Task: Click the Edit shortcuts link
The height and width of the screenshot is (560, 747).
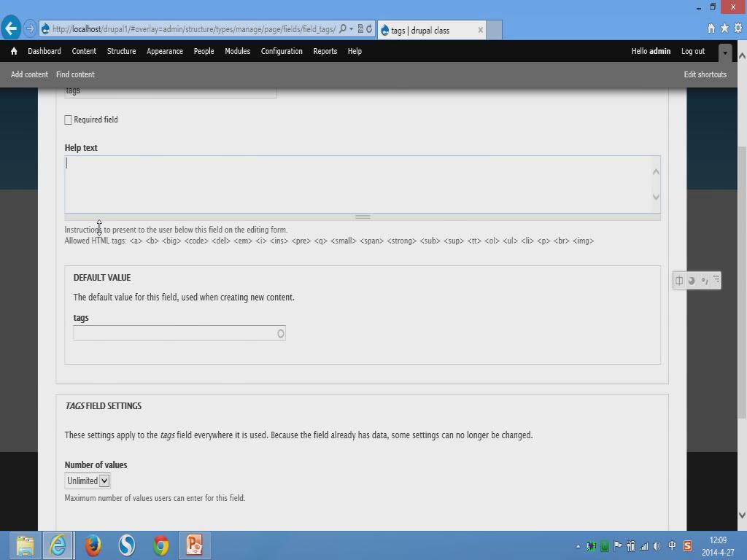Action: [x=705, y=74]
